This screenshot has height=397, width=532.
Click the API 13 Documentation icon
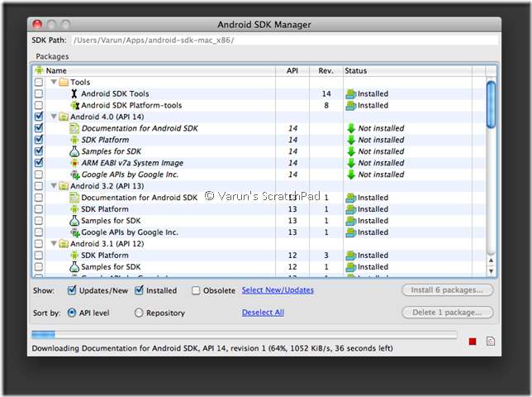point(74,198)
